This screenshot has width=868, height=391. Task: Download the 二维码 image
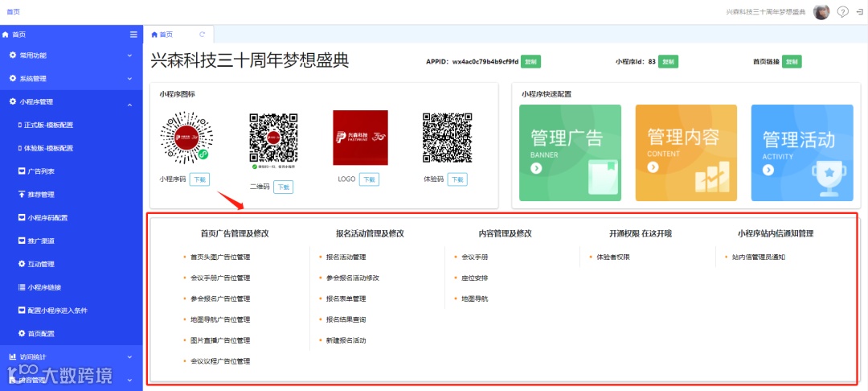point(283,187)
